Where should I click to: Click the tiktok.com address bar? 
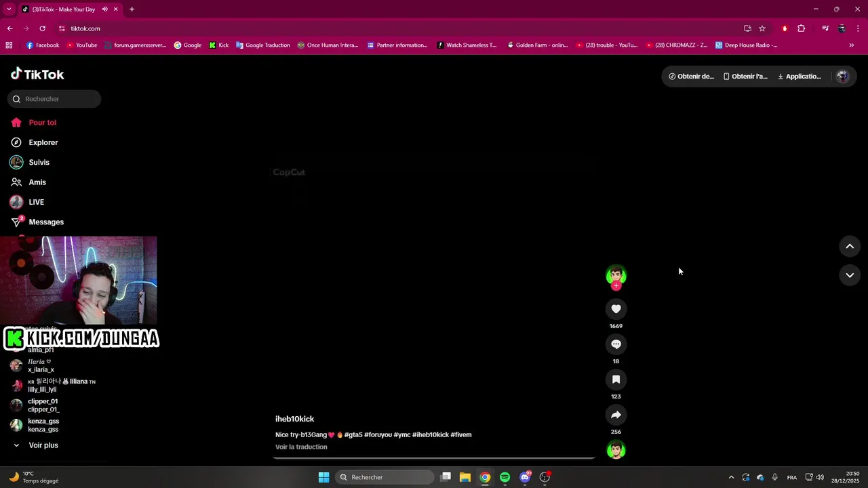400,28
